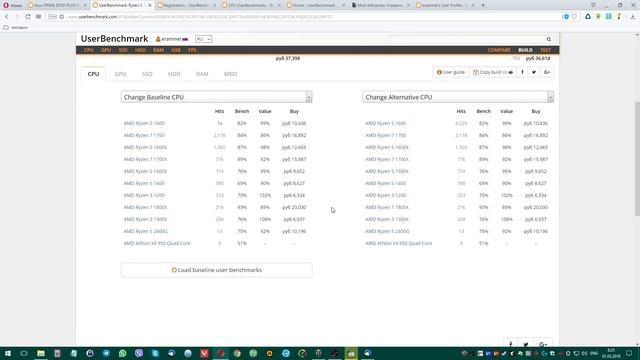Open Chrome from the taskbar

237,353
